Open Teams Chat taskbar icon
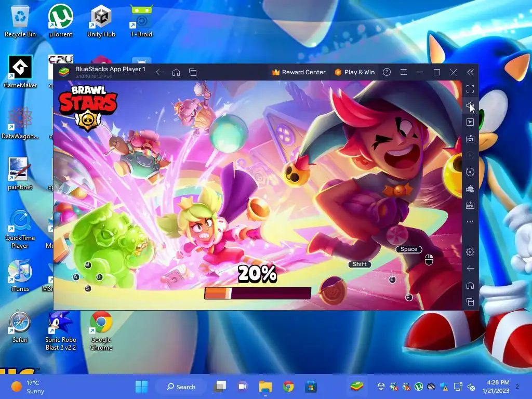 243,387
